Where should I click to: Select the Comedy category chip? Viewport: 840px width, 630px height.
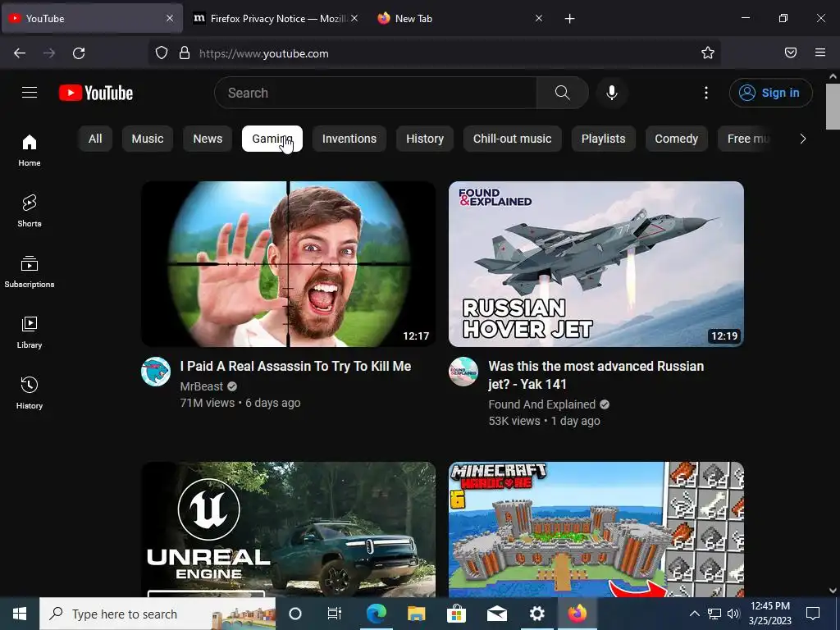(x=677, y=139)
